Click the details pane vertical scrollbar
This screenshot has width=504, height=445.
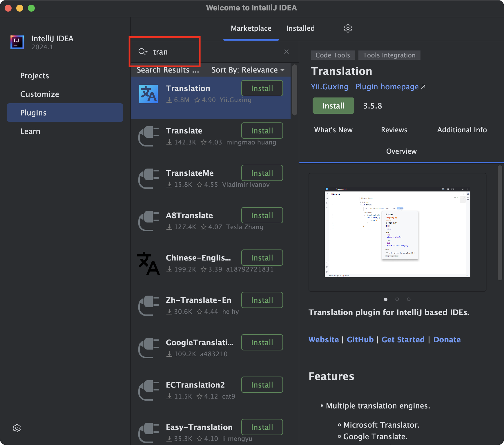[x=500, y=223]
